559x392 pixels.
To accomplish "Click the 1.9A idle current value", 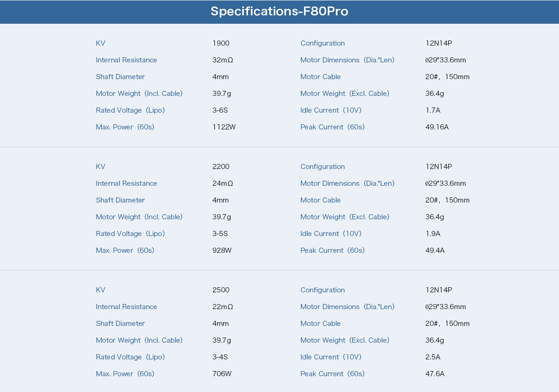I will click(433, 234).
